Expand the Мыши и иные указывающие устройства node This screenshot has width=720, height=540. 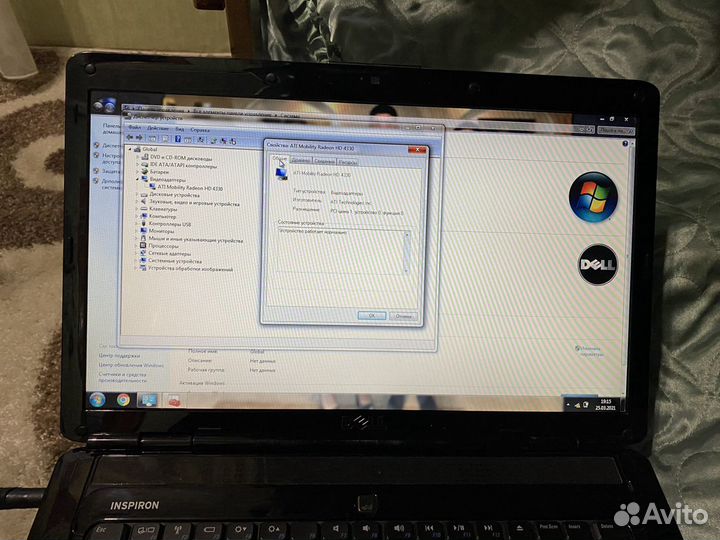point(136,239)
